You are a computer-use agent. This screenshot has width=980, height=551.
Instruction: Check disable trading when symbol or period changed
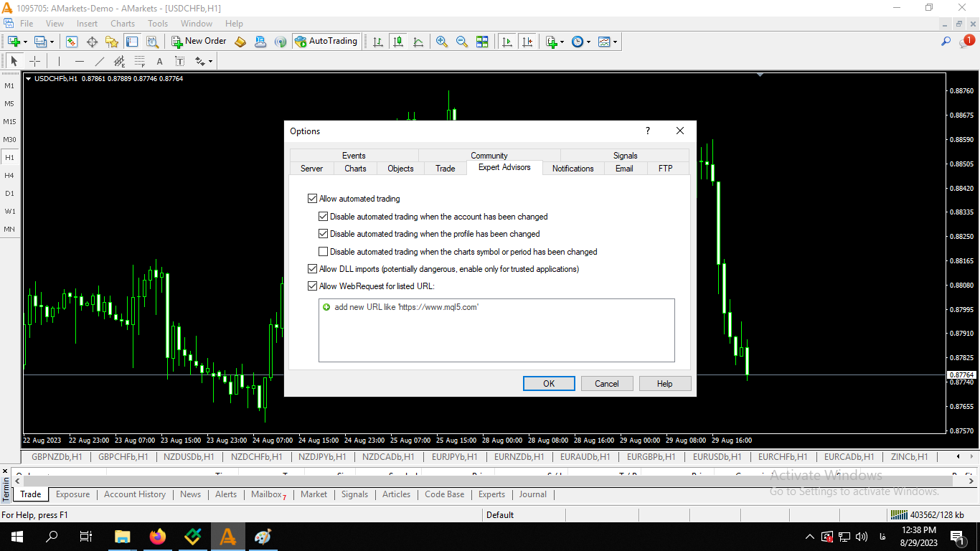tap(323, 252)
